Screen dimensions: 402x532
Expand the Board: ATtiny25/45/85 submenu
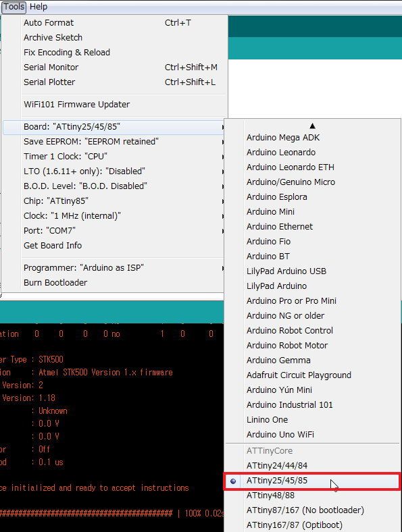(114, 127)
